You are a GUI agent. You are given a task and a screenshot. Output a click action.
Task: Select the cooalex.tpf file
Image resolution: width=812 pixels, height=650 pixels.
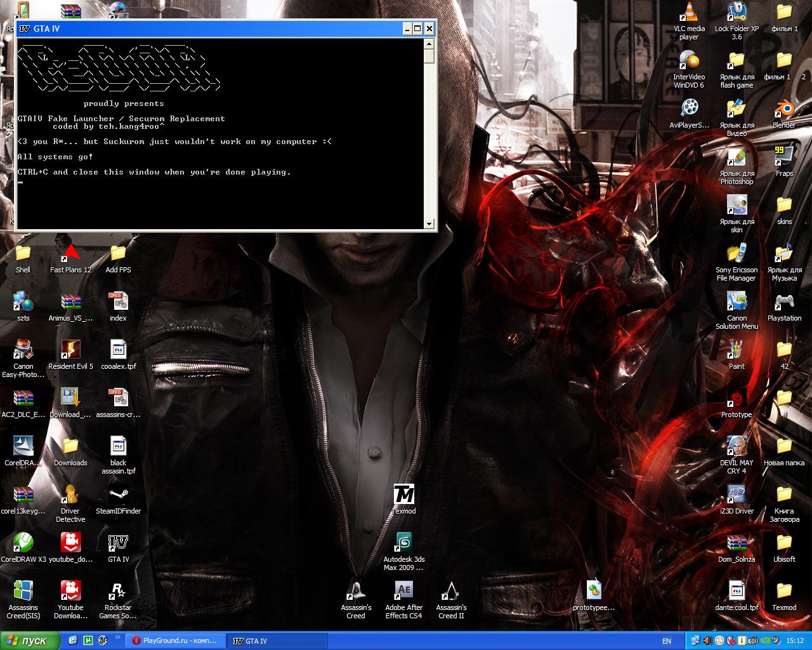118,354
